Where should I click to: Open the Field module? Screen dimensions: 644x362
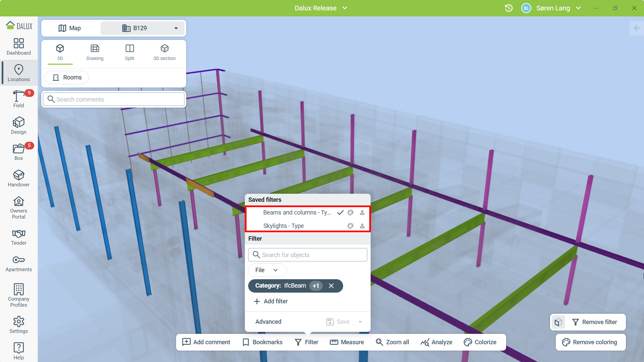(x=19, y=99)
